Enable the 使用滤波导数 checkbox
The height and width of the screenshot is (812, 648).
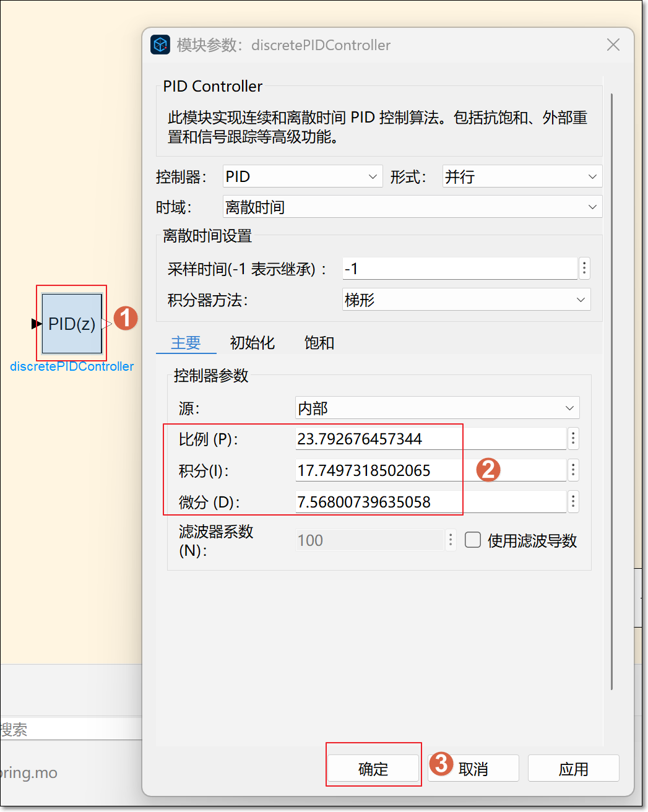pyautogui.click(x=473, y=540)
